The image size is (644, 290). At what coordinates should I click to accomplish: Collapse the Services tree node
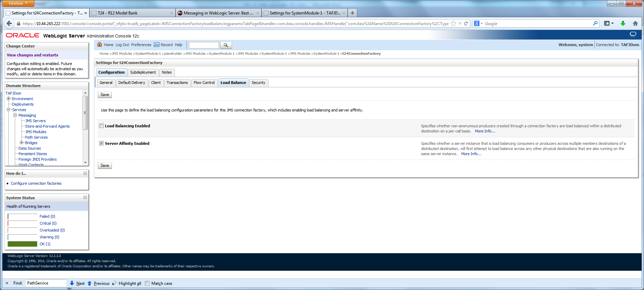coord(8,110)
